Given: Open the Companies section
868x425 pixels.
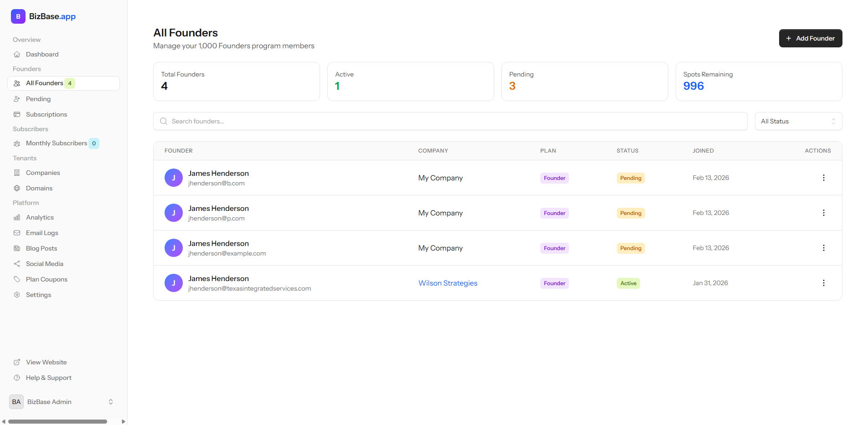Looking at the screenshot, I should (x=43, y=173).
